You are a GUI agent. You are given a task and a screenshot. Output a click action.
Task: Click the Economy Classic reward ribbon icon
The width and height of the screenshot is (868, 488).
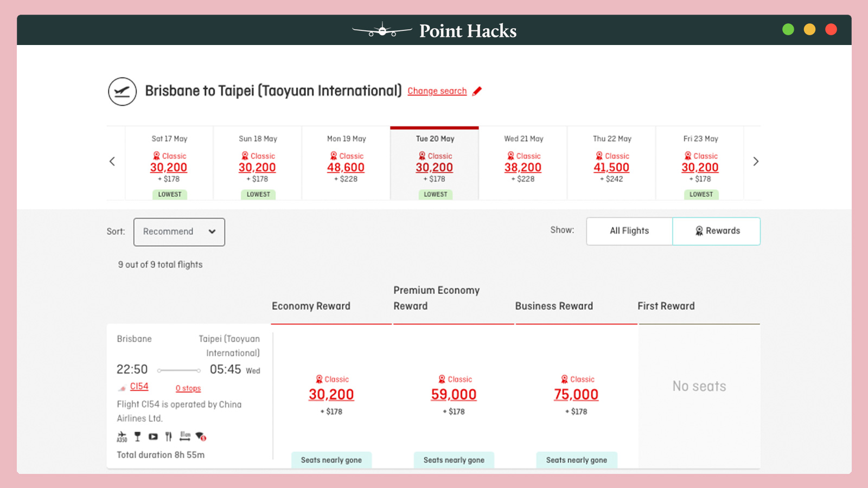click(320, 380)
